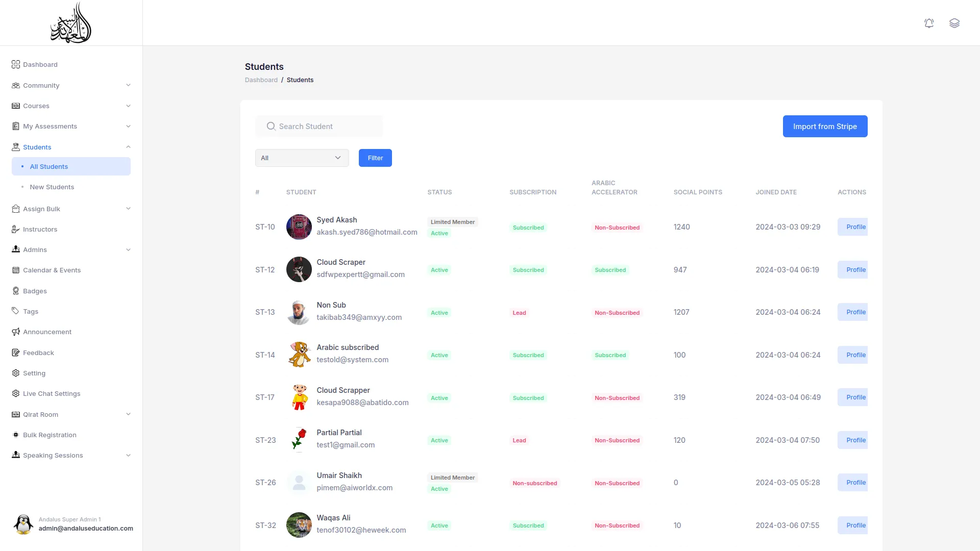Select New Students submenu item
Screen dimensions: 980x551
tap(52, 187)
